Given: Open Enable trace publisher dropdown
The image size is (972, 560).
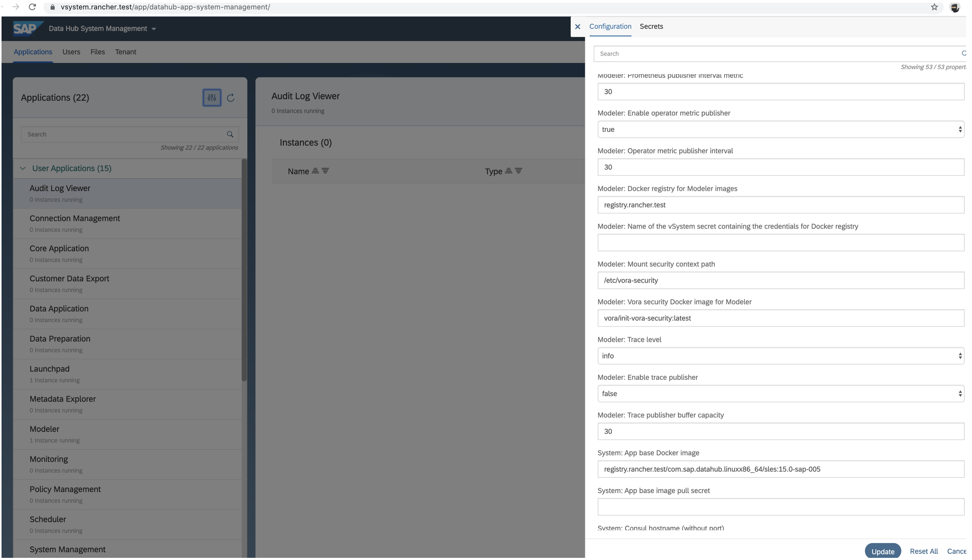Looking at the screenshot, I should tap(780, 394).
